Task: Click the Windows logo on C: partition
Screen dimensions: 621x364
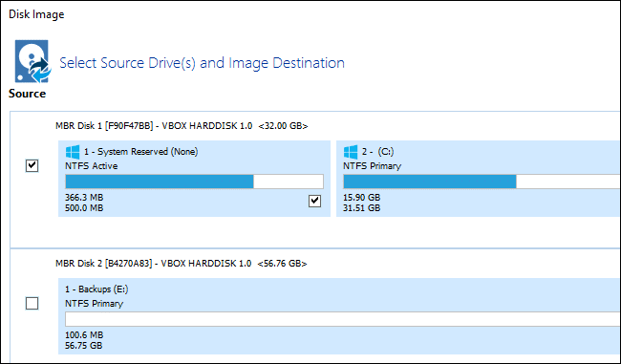Action: [351, 152]
